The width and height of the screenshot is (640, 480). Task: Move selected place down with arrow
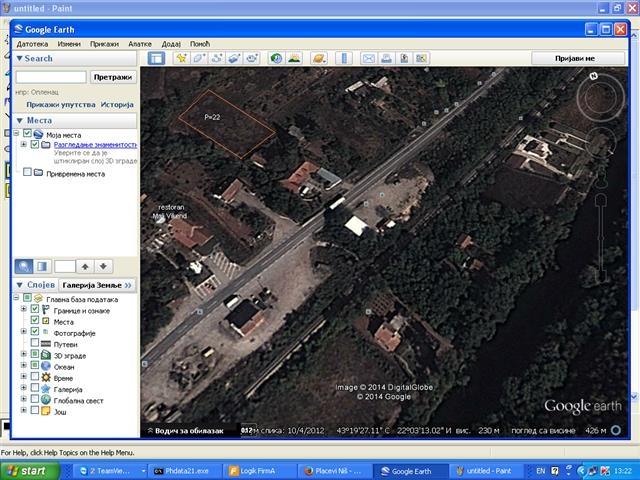[103, 267]
